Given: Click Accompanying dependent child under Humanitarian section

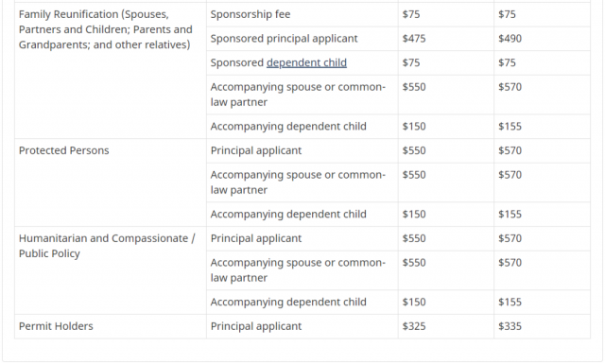Looking at the screenshot, I should coord(288,302).
